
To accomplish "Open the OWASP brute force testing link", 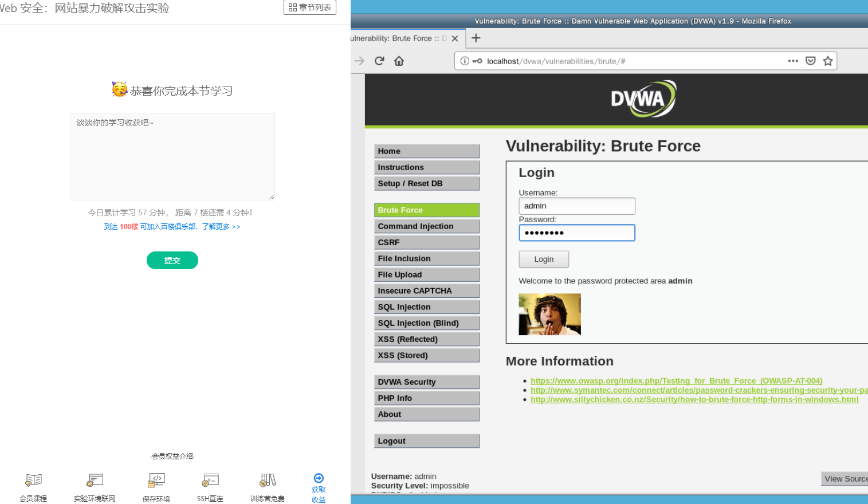I will pyautogui.click(x=676, y=381).
